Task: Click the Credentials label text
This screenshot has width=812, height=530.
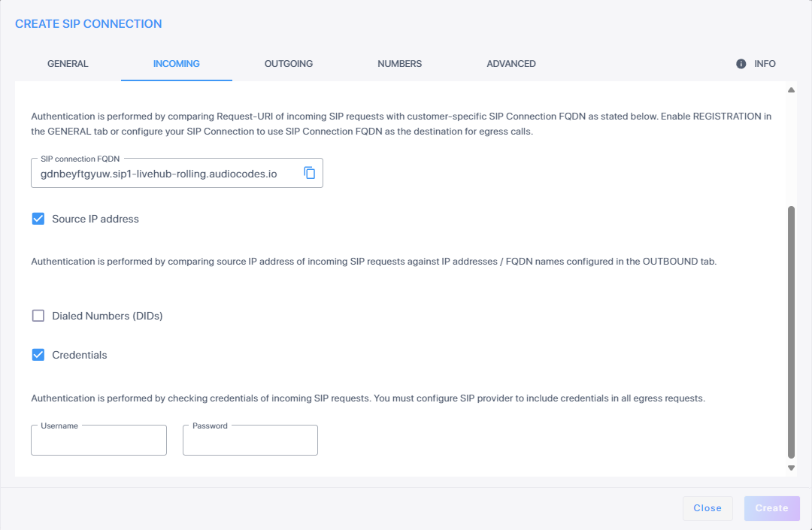Action: coord(80,355)
